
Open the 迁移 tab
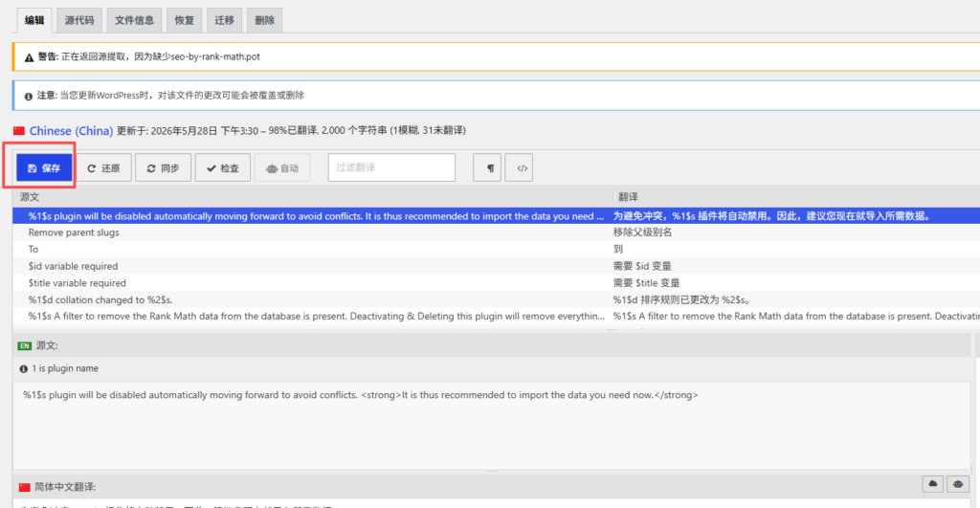pyautogui.click(x=224, y=20)
